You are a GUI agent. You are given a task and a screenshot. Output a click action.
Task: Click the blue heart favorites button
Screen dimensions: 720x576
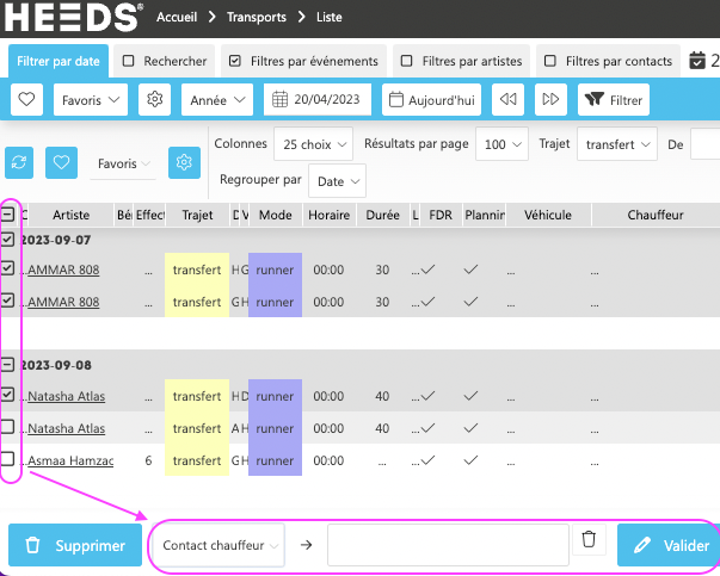click(x=62, y=163)
